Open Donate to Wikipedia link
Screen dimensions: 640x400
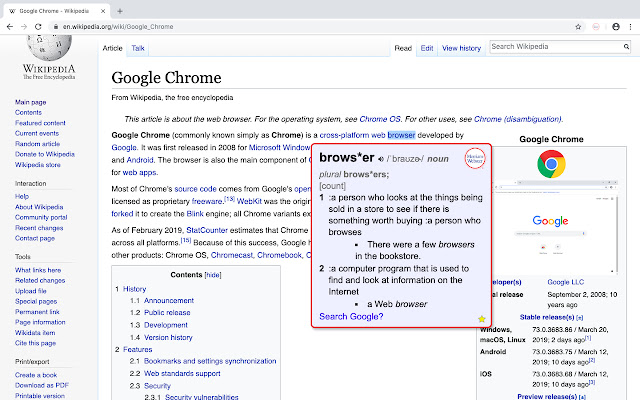45,154
